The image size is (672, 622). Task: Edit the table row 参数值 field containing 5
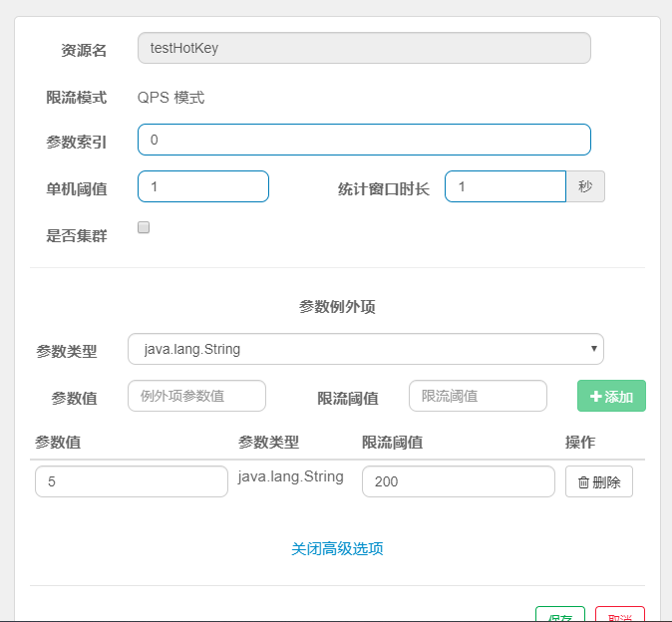[131, 481]
